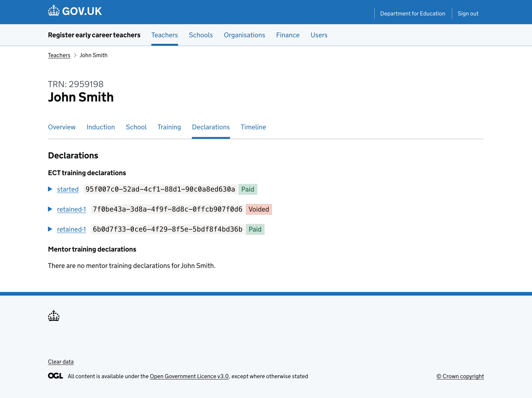
Task: Switch to the Training tab
Action: point(169,127)
